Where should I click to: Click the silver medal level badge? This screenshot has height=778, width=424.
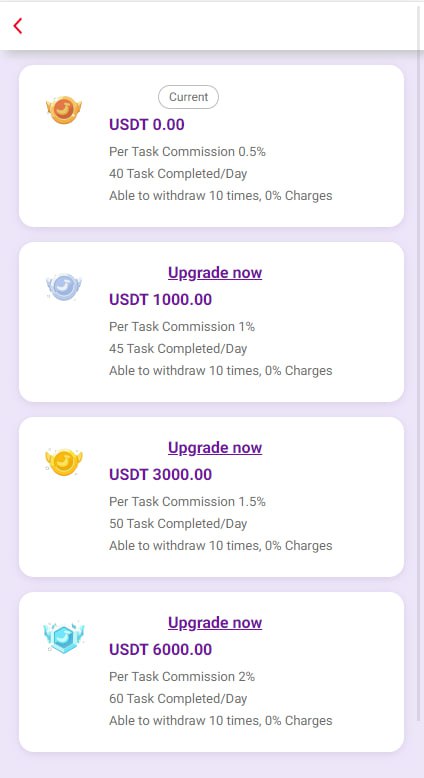64,287
